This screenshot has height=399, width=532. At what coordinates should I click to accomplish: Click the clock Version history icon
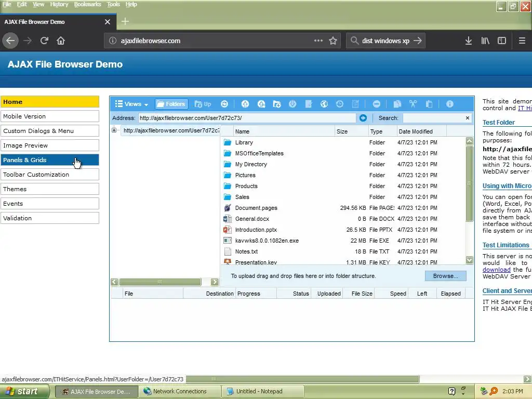point(340,104)
